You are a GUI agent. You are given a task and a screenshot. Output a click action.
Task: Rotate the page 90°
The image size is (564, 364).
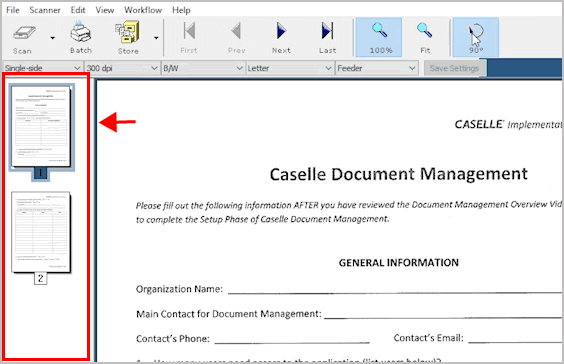point(476,37)
